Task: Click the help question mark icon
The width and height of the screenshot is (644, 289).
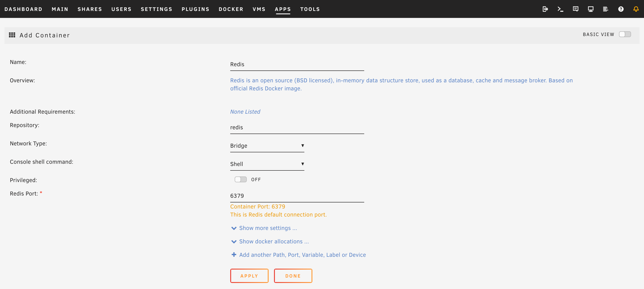Action: point(621,9)
